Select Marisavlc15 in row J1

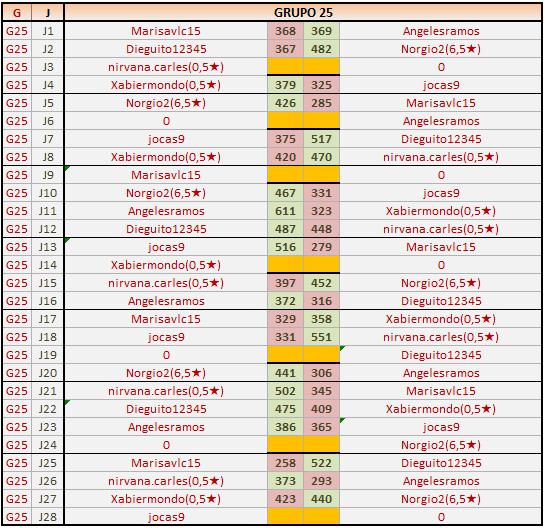(x=166, y=31)
